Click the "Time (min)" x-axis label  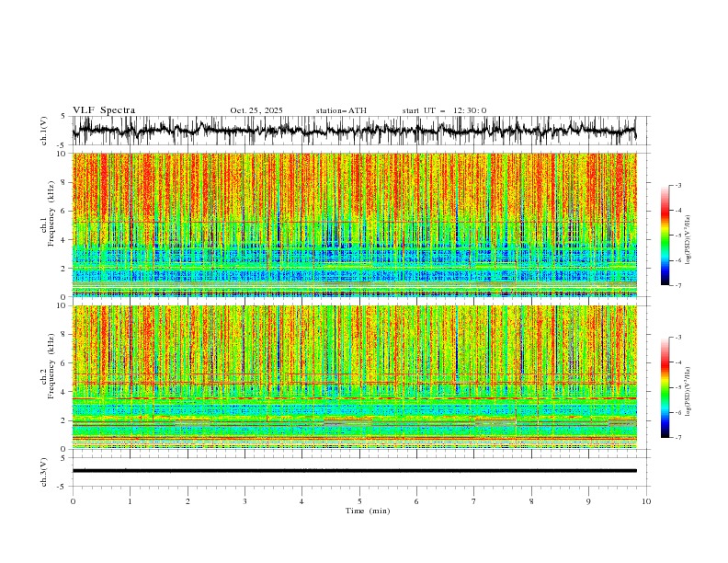click(368, 511)
